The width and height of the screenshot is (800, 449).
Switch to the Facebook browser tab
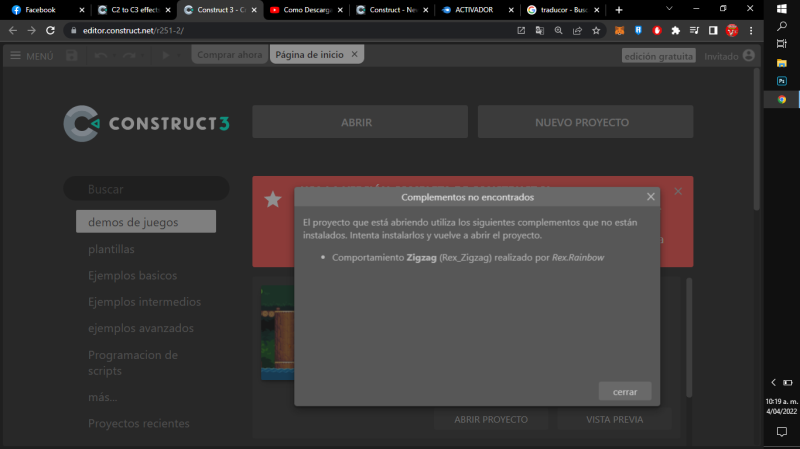pos(46,10)
